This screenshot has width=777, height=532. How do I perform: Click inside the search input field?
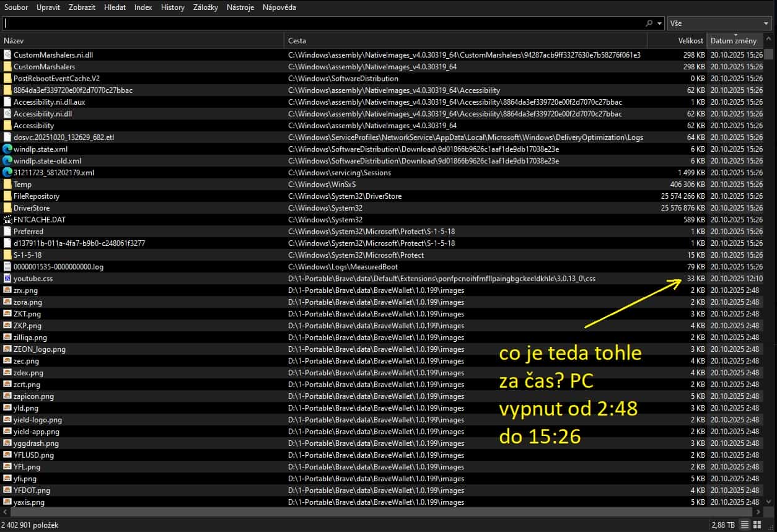(x=310, y=23)
